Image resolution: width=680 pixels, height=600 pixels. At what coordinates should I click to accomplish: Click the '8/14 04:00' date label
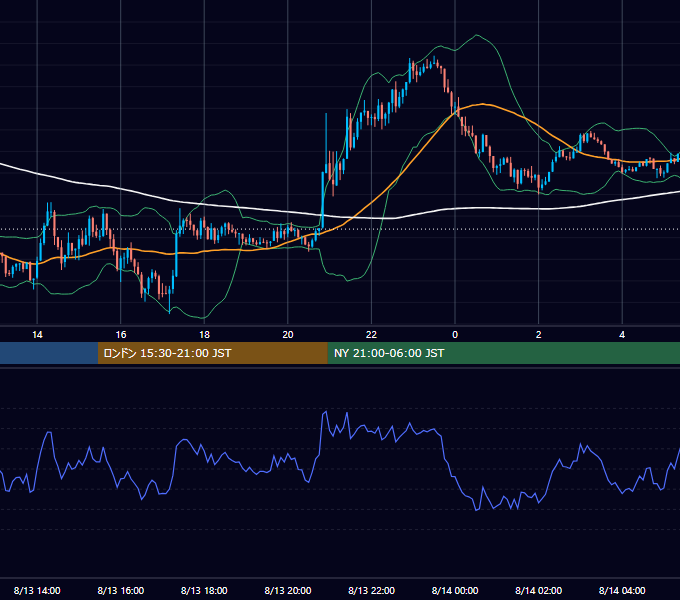pos(622,590)
